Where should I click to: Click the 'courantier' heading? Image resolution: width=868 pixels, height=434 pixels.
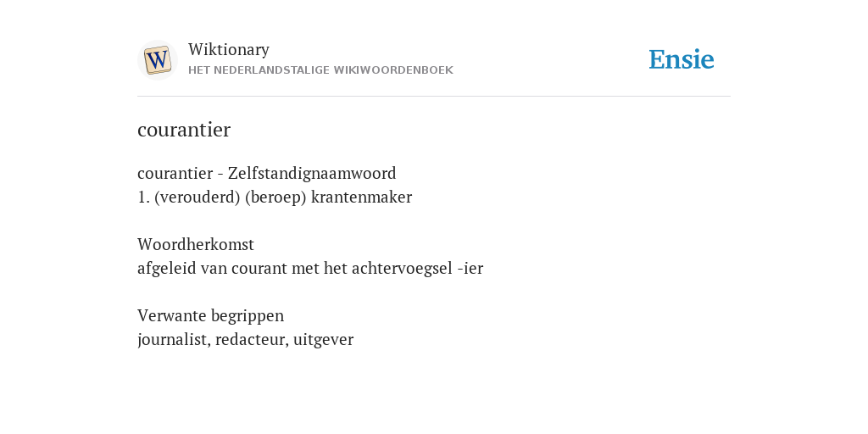[x=184, y=130]
